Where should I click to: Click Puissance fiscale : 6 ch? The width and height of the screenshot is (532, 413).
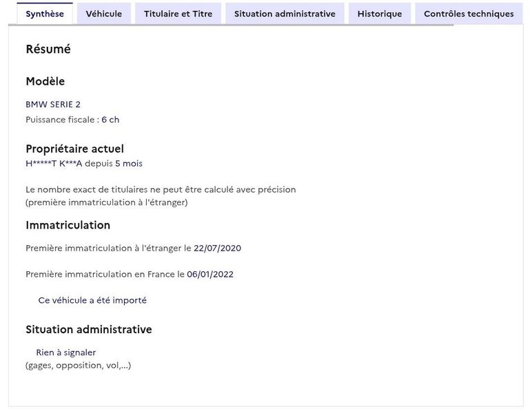pos(72,120)
